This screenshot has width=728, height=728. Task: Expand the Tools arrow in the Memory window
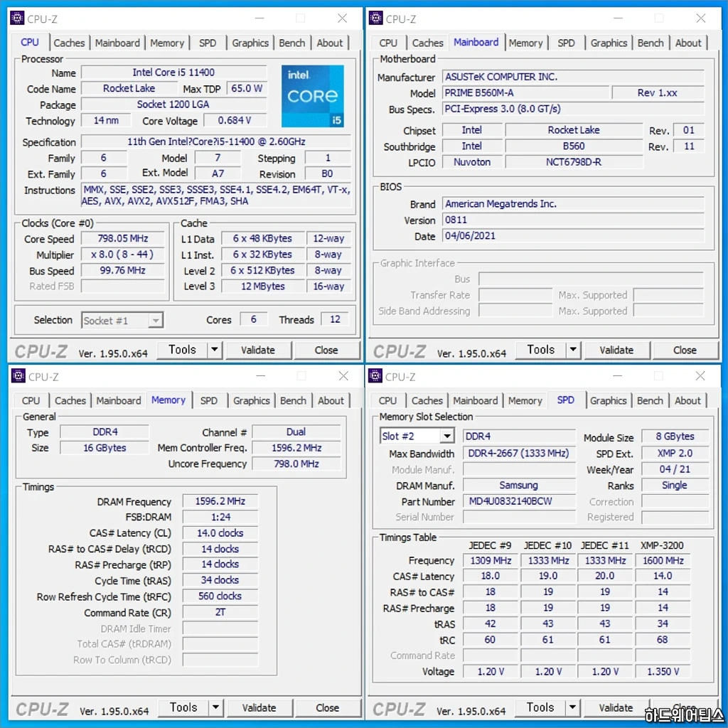coord(215,707)
